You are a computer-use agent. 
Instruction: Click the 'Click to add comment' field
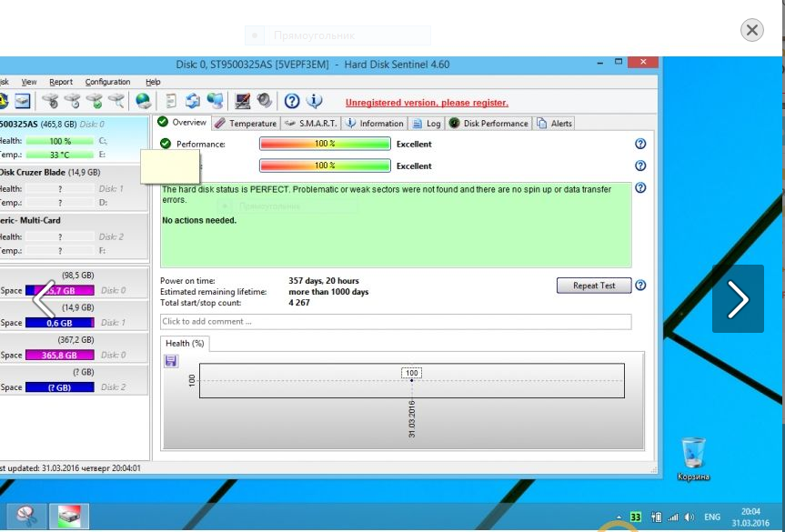coord(396,321)
